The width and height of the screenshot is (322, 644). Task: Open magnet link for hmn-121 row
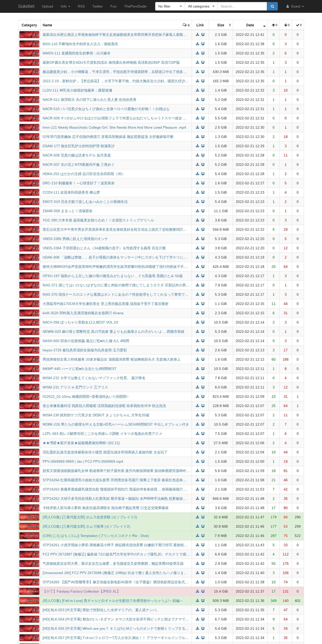pyautogui.click(x=203, y=127)
